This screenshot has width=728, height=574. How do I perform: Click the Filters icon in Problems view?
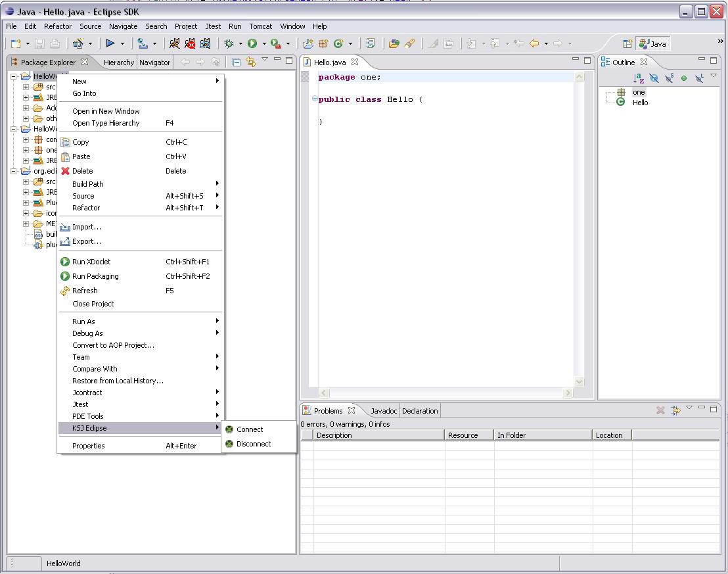(675, 410)
